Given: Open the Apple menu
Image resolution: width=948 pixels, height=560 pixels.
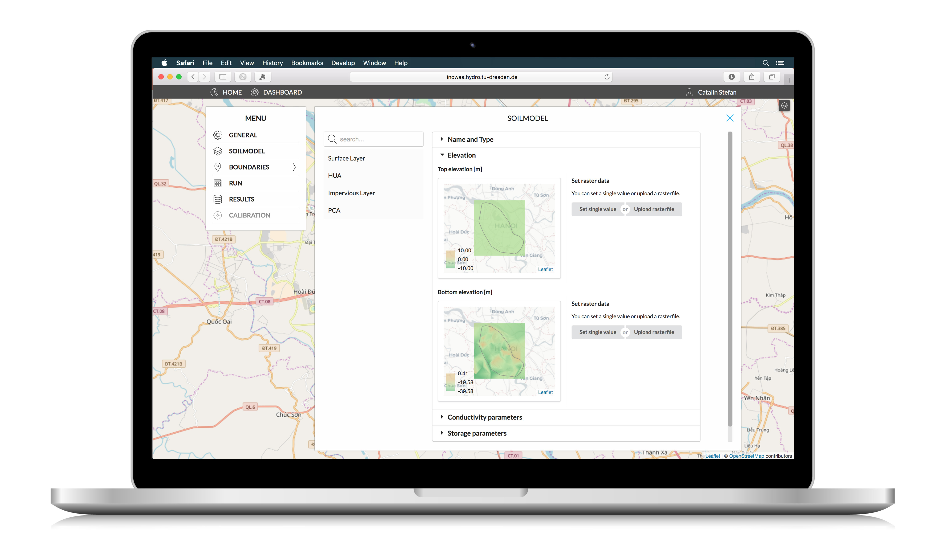Looking at the screenshot, I should (164, 63).
